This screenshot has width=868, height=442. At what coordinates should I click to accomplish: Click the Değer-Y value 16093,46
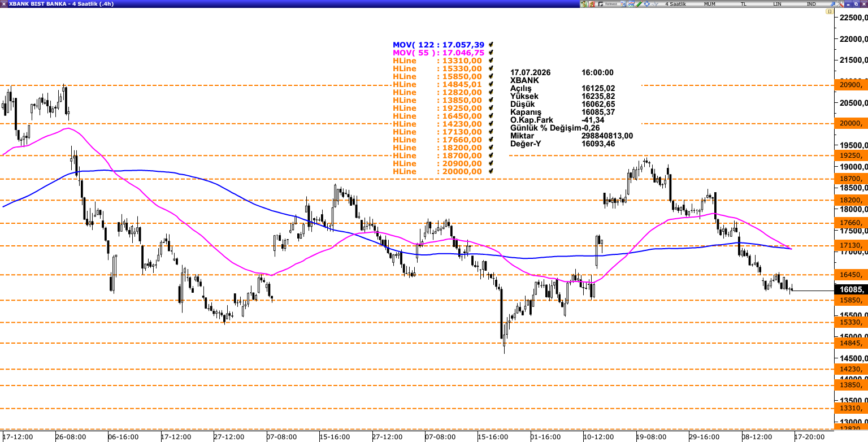tap(598, 144)
